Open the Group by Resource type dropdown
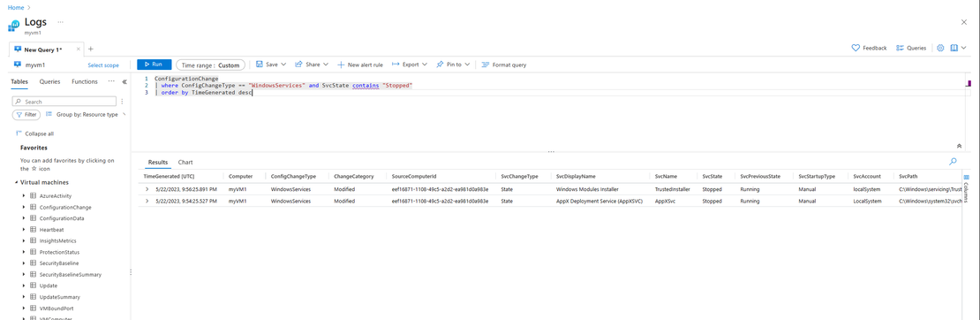 point(86,115)
